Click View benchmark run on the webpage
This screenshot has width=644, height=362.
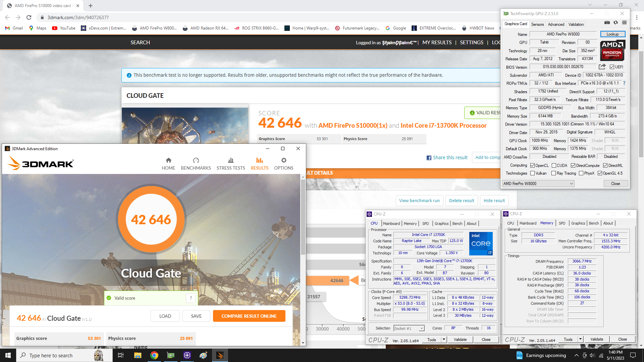click(419, 201)
